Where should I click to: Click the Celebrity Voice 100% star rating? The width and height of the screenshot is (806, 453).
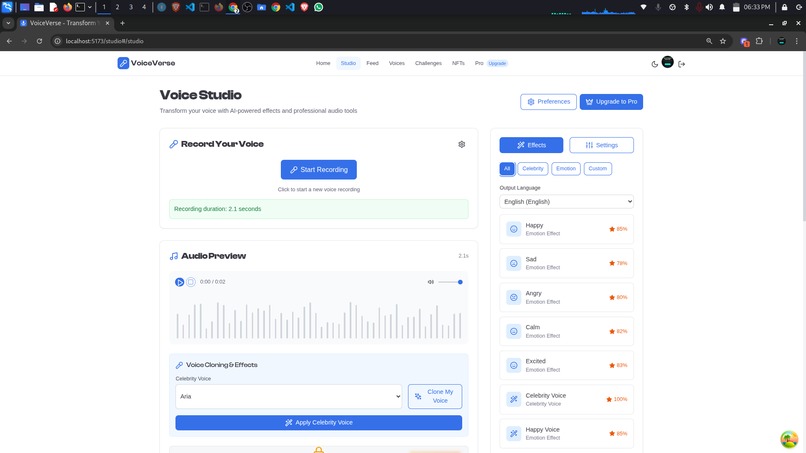coord(616,399)
